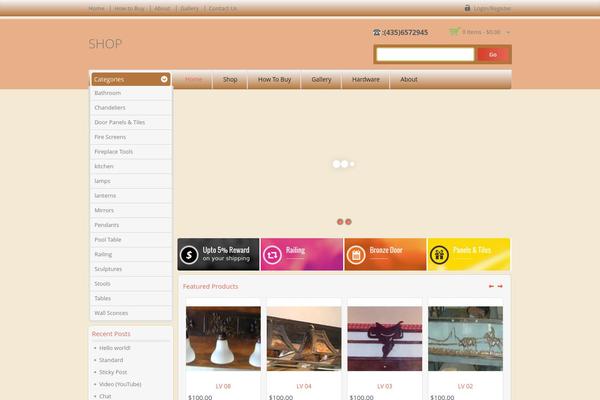Select the second slider pagination dot
The image size is (600, 400).
pyautogui.click(x=348, y=222)
